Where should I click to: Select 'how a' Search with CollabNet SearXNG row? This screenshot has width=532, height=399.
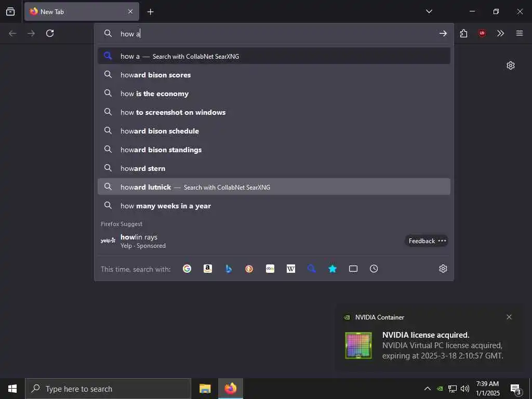pos(274,56)
